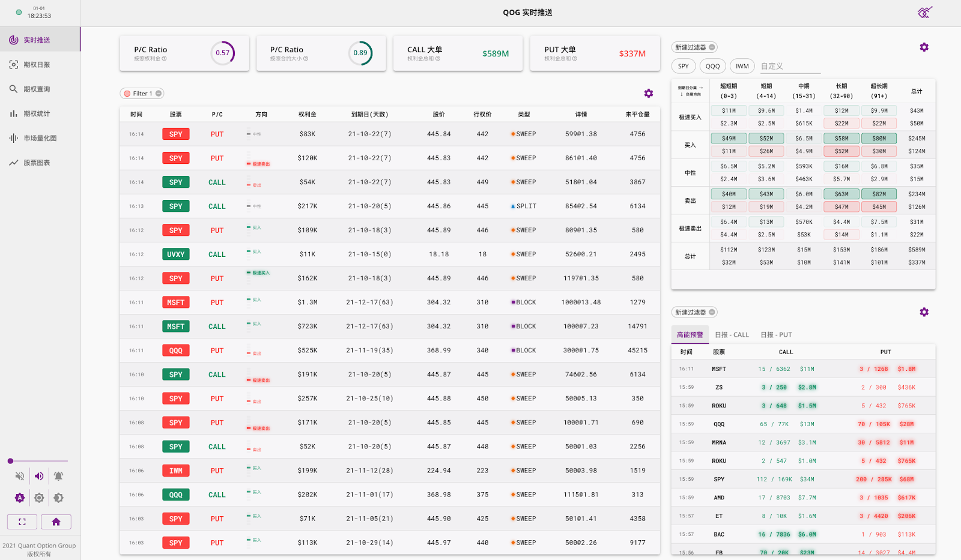The height and width of the screenshot is (560, 961).
Task: Click the purple logo icon at top right
Action: point(925,12)
